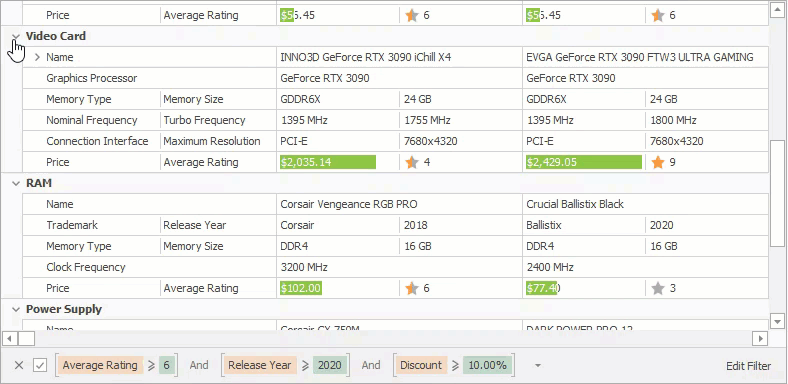This screenshot has height=384, width=788.
Task: Open the recent filters dropdown arrow
Action: [x=538, y=365]
